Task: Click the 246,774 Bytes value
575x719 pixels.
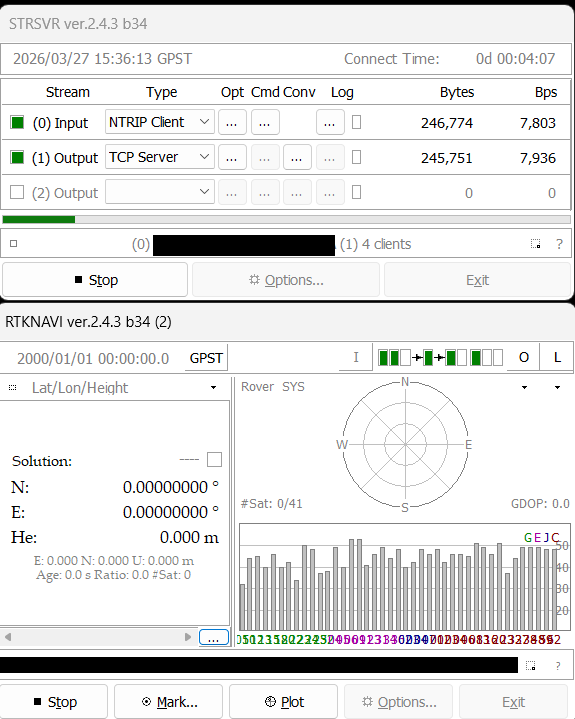Action: pyautogui.click(x=447, y=123)
